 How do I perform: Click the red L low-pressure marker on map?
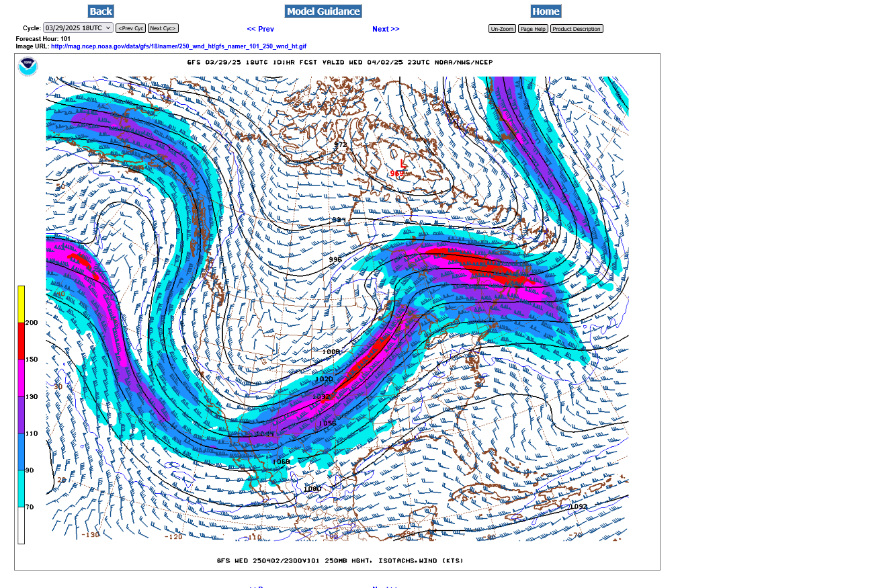403,163
